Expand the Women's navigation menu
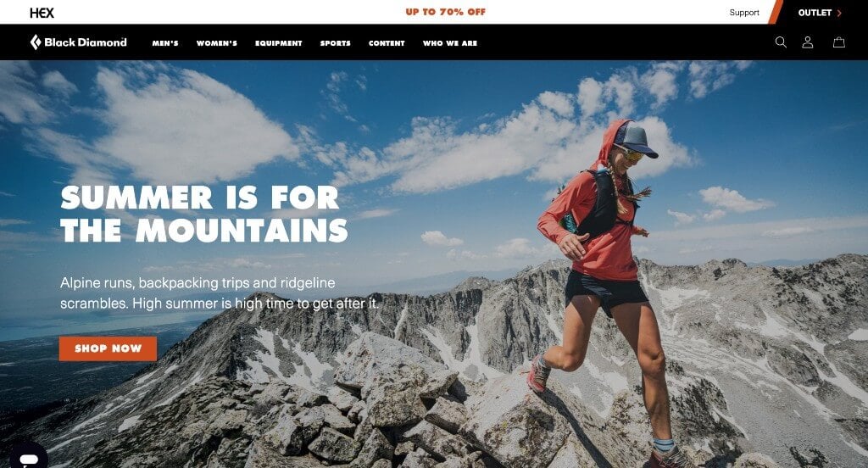This screenshot has width=868, height=468. tap(216, 42)
